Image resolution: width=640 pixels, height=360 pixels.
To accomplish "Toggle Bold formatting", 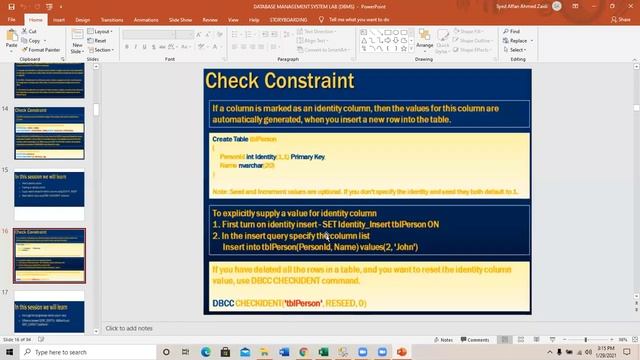I will (127, 47).
